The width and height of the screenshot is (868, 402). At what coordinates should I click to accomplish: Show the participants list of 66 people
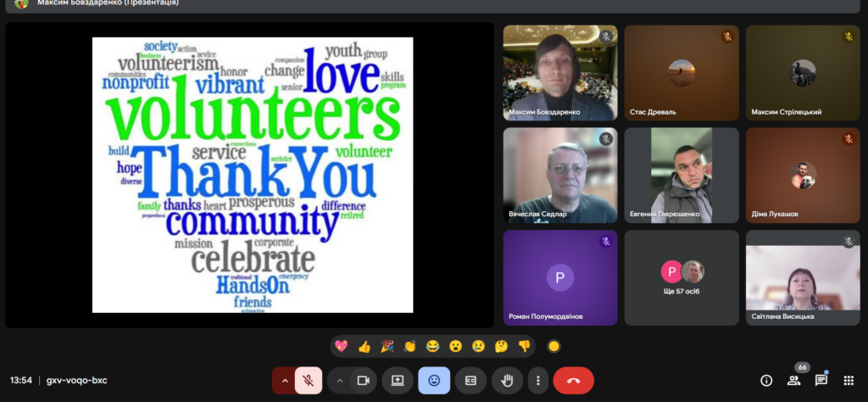coord(794,381)
